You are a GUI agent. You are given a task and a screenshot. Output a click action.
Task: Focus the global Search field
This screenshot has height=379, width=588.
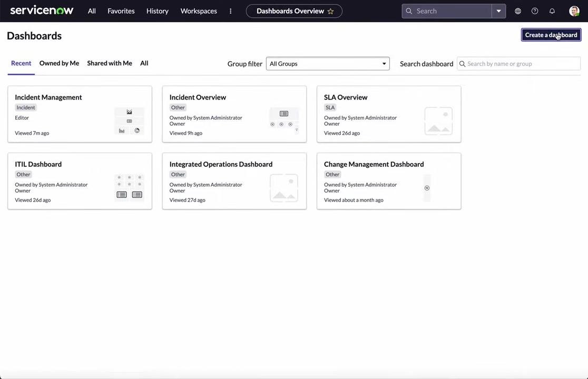[x=446, y=11]
